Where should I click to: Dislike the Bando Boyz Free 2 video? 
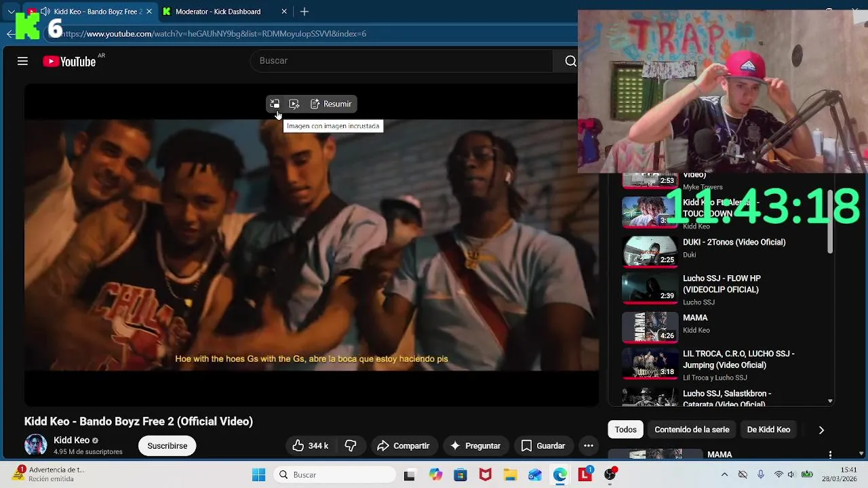[351, 445]
